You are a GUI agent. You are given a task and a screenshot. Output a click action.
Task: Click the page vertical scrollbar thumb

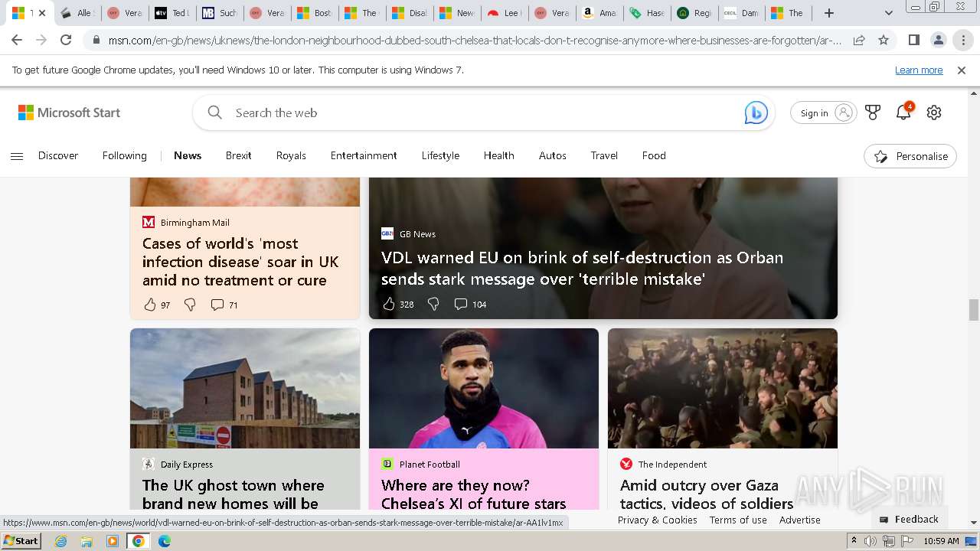coord(974,310)
